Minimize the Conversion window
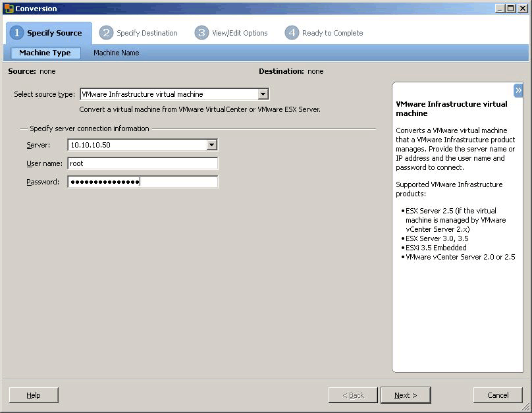 (x=500, y=9)
